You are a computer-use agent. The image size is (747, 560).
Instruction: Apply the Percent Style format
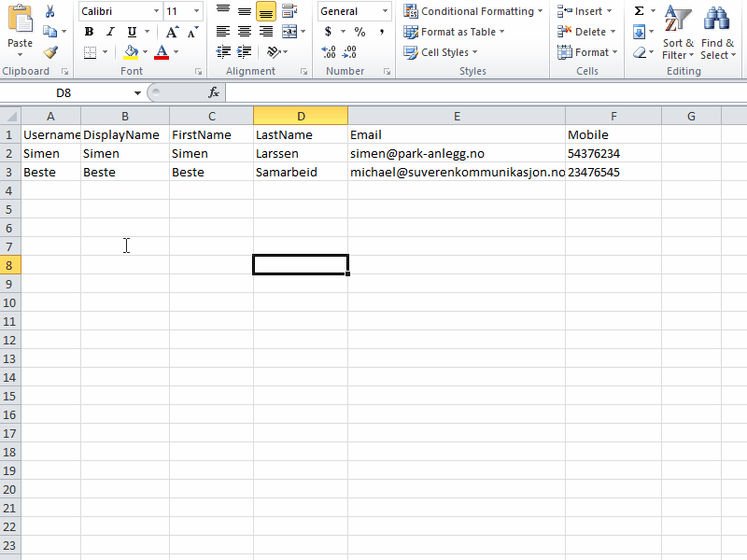359,32
